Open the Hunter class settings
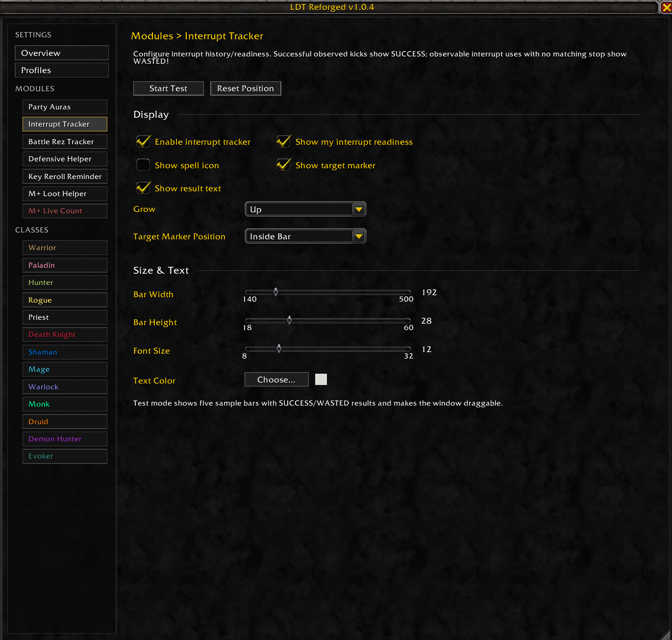 [65, 282]
